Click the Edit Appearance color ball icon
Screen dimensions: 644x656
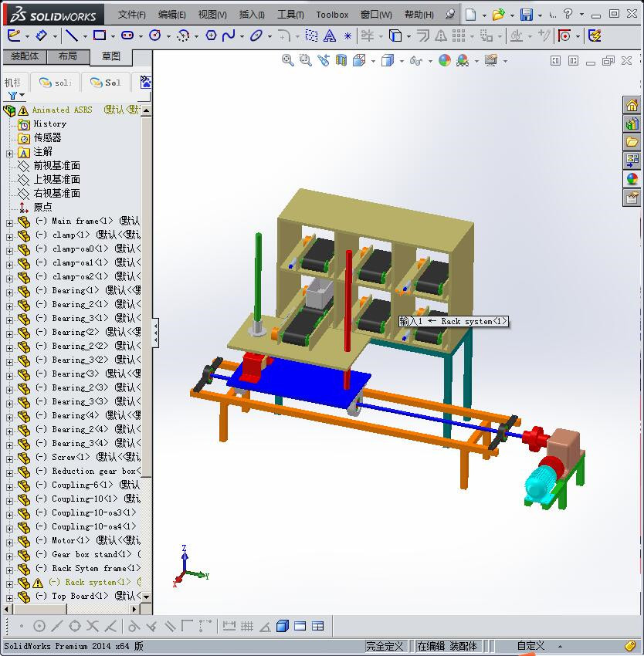(x=445, y=61)
